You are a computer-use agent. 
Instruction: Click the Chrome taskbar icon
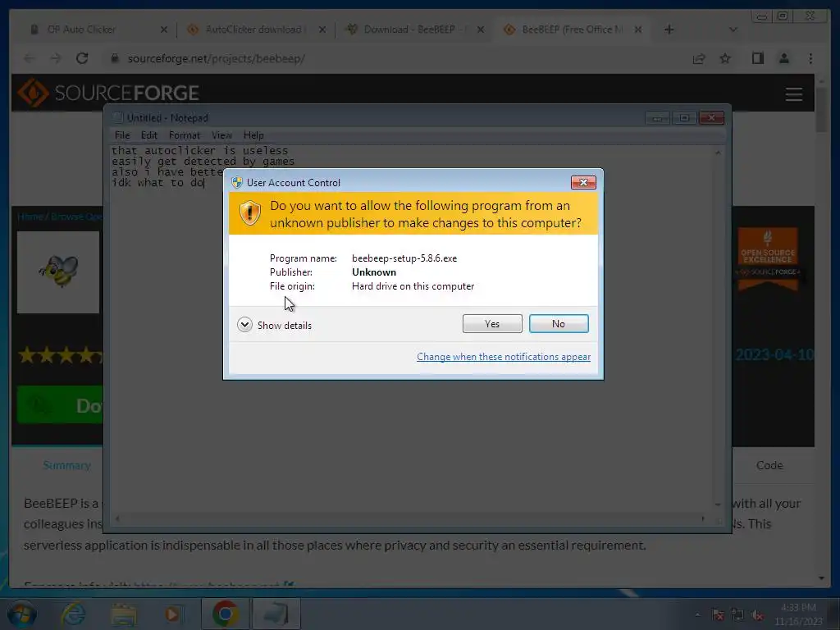pyautogui.click(x=225, y=614)
